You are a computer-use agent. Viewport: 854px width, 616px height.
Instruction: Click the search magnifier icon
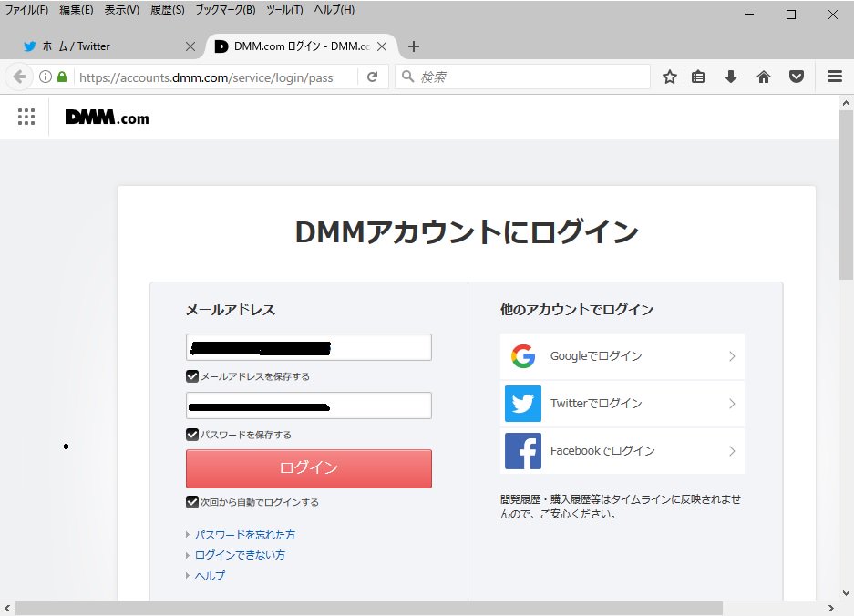tap(407, 77)
